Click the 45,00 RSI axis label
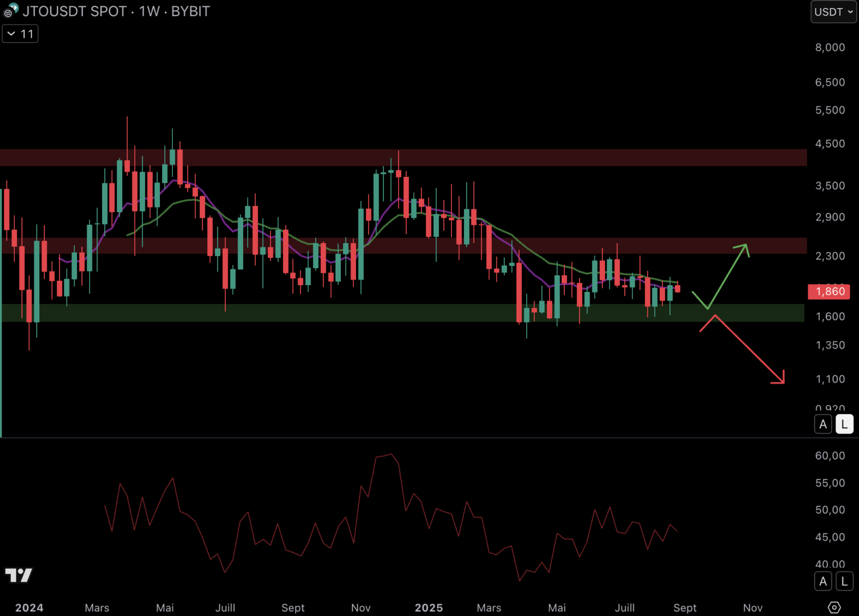 pyautogui.click(x=830, y=537)
